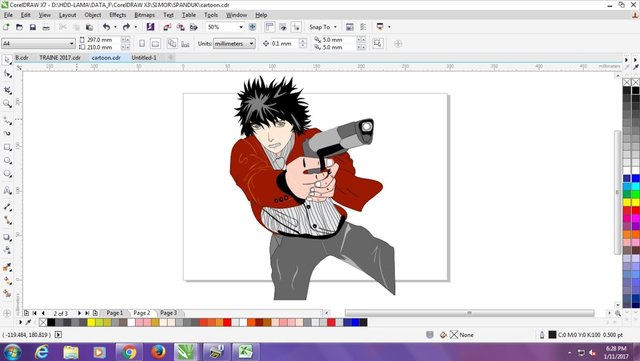Toggle full-screen preview button
Viewport: 640px width, 361px height.
pos(253,27)
